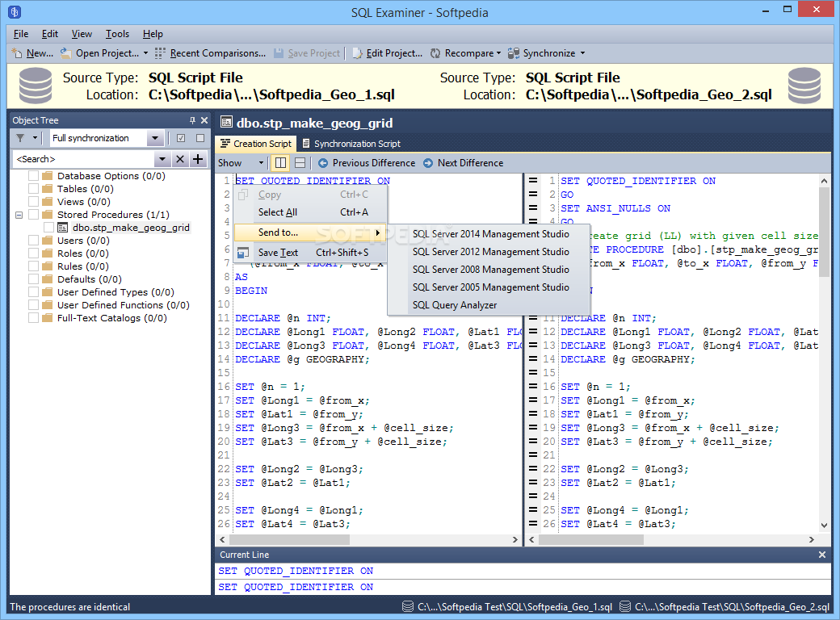Click the right script horizontal scrollbar thumb
Viewport: 840px width, 620px height.
(591, 540)
